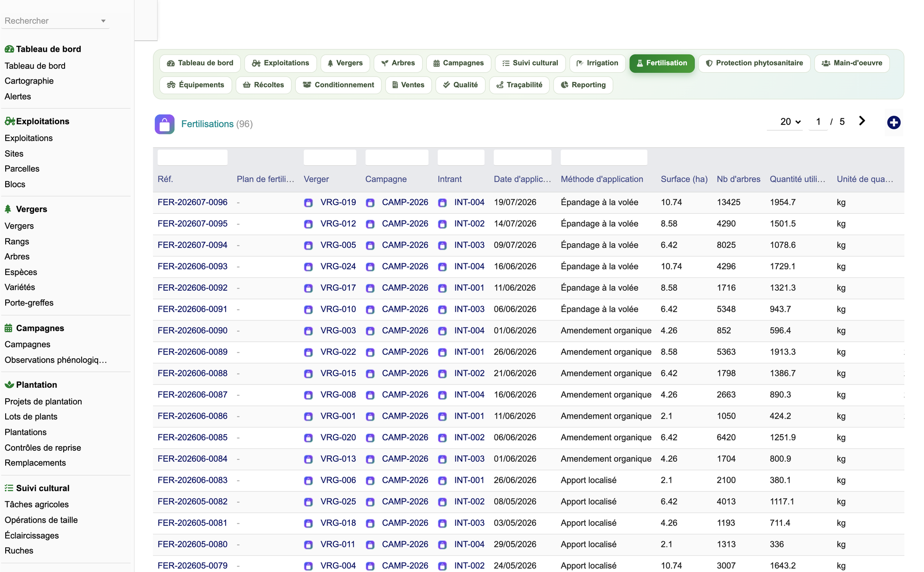Open Porte-greffes in the sidebar

29,303
